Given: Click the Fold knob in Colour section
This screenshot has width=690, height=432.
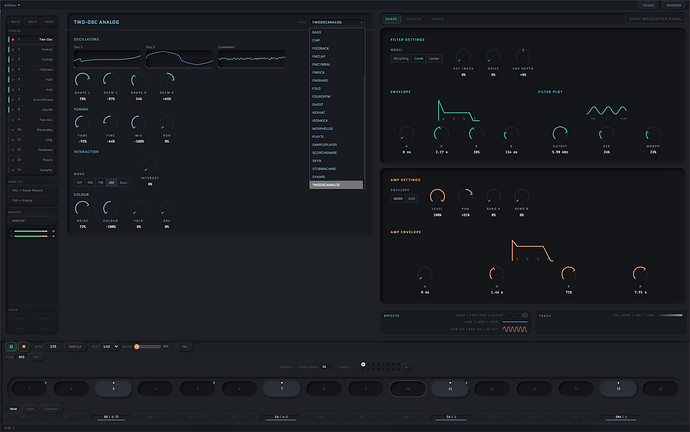Looking at the screenshot, I should pos(139,208).
